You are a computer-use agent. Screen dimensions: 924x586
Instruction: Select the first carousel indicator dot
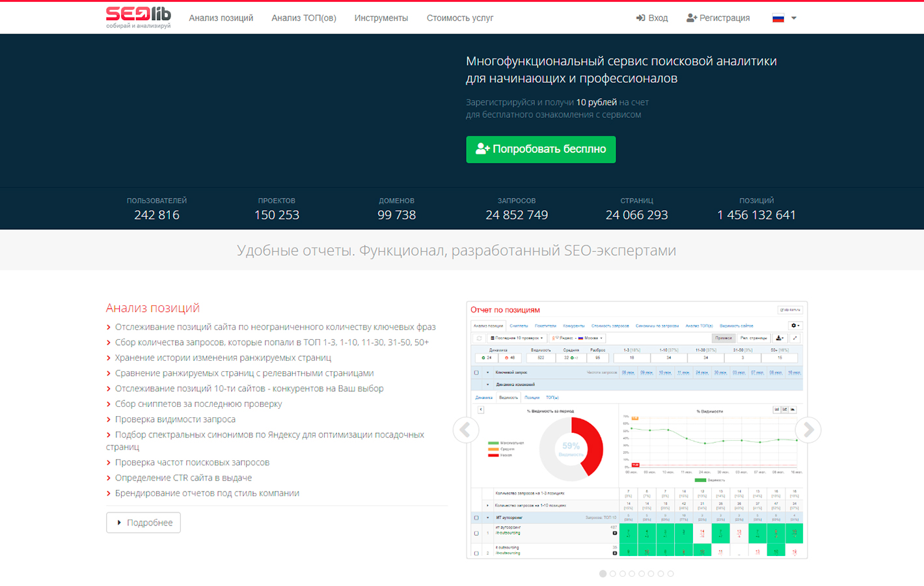[x=603, y=574]
